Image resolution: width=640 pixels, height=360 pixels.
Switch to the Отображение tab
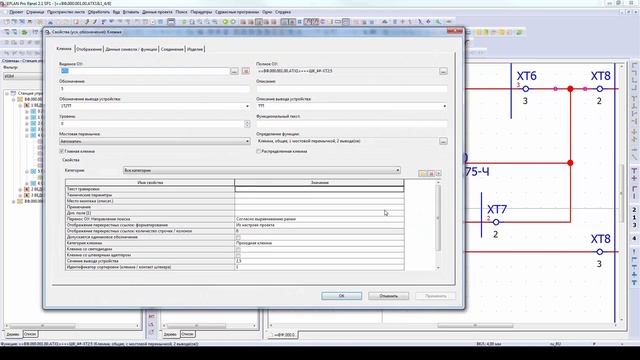(89, 49)
